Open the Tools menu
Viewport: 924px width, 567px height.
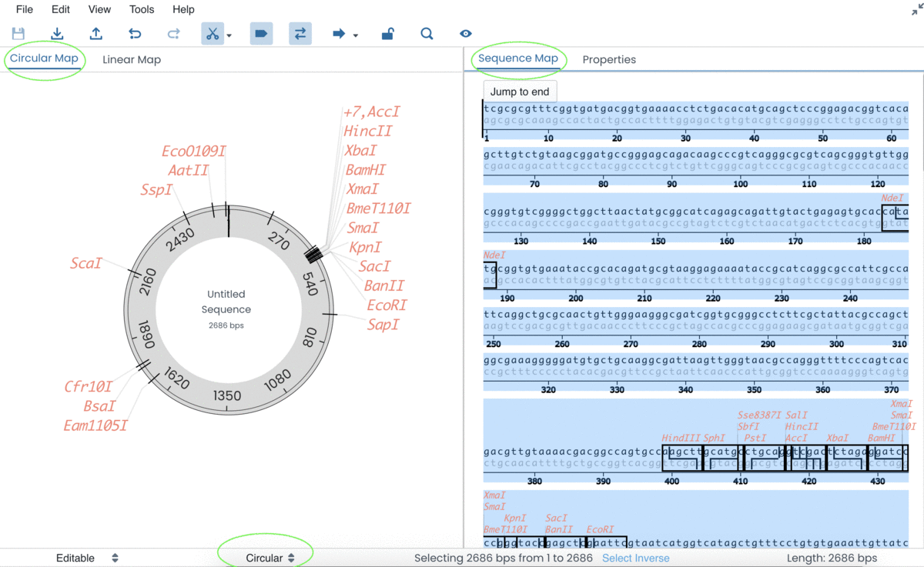(141, 9)
